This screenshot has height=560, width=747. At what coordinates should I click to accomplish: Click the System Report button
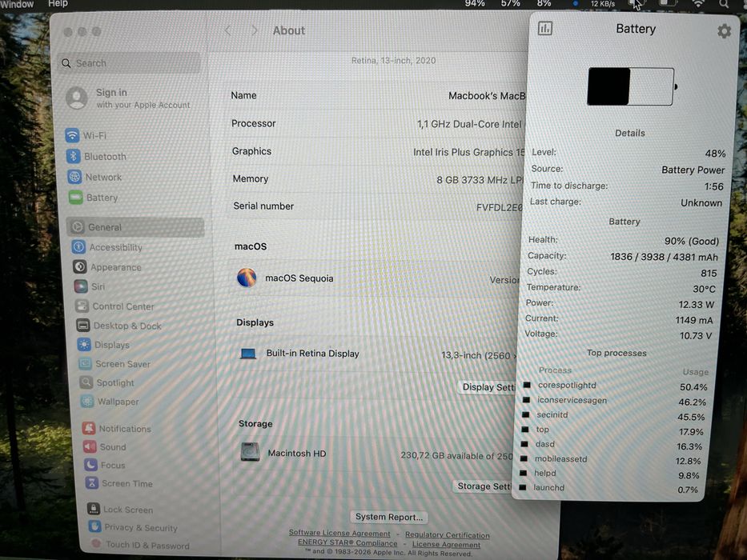tap(389, 517)
